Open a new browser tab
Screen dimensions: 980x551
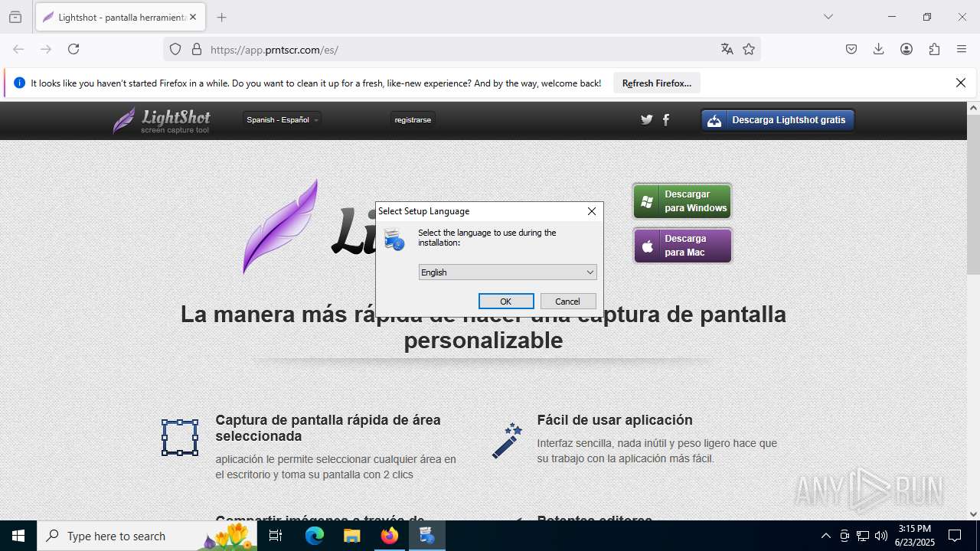coord(221,17)
